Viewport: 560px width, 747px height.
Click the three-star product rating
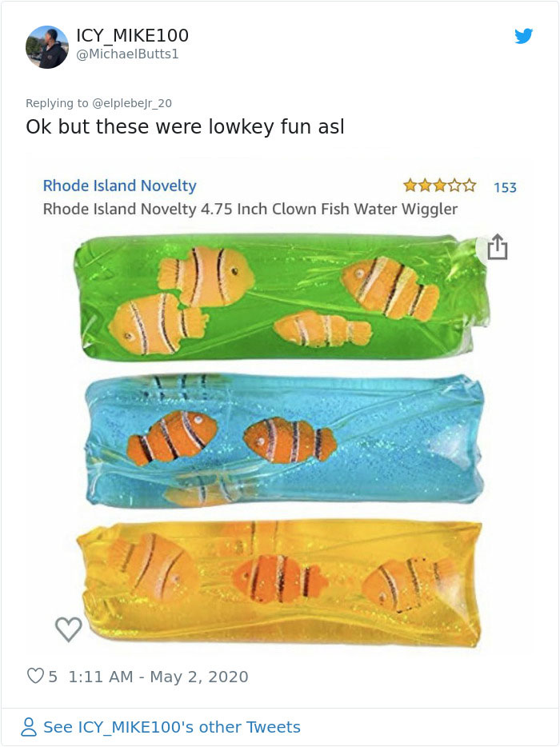tap(439, 186)
